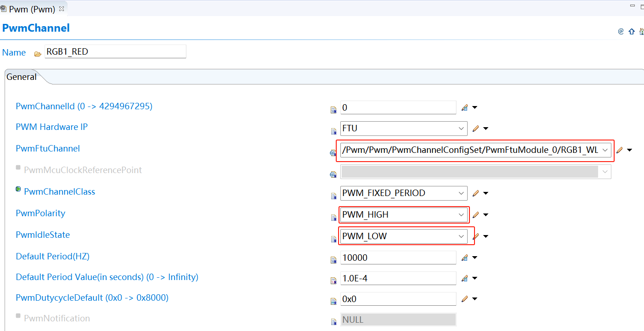
Task: Open the PwmPolarity dropdown showing PWM_HIGH
Action: point(461,214)
